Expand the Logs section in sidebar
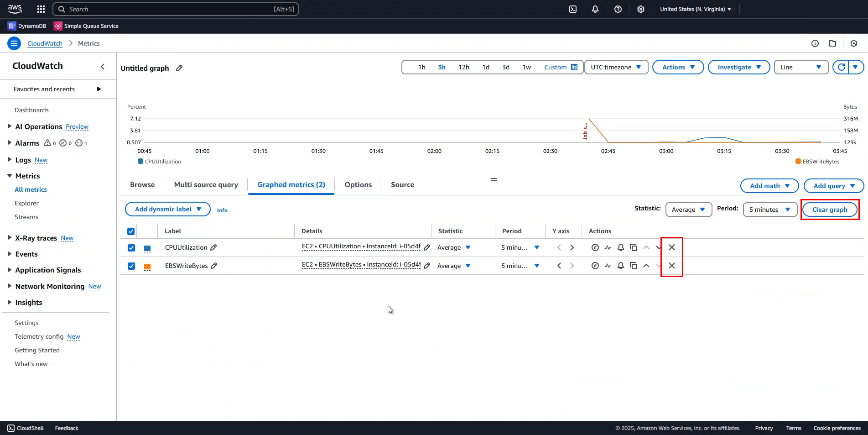Screen dimensions: 868x435 coord(10,160)
